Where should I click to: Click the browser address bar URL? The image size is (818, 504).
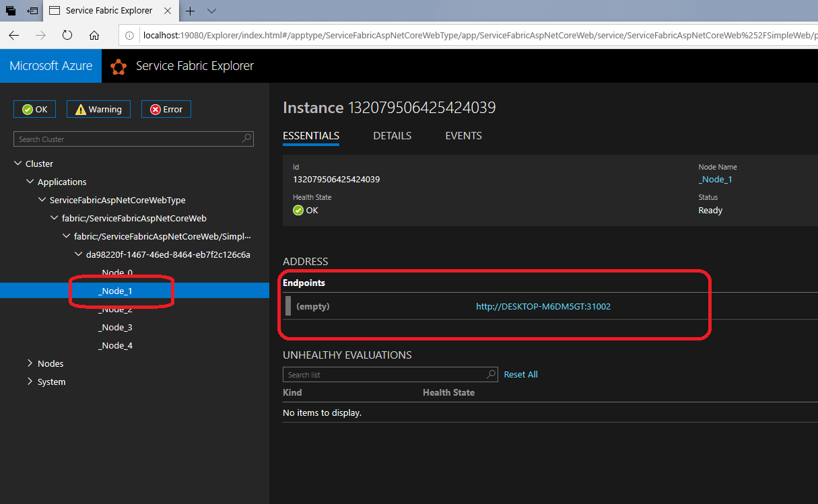[x=480, y=35]
